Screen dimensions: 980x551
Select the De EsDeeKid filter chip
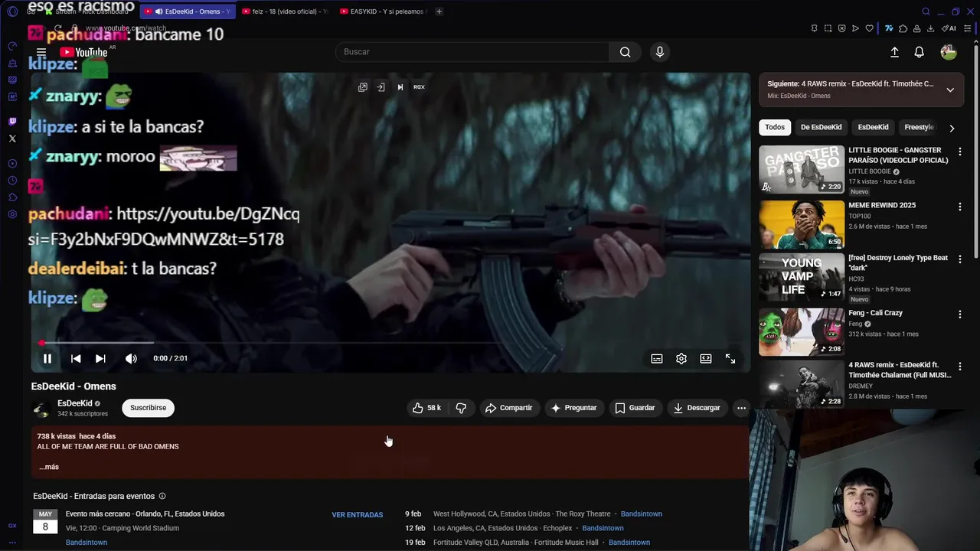pos(821,127)
